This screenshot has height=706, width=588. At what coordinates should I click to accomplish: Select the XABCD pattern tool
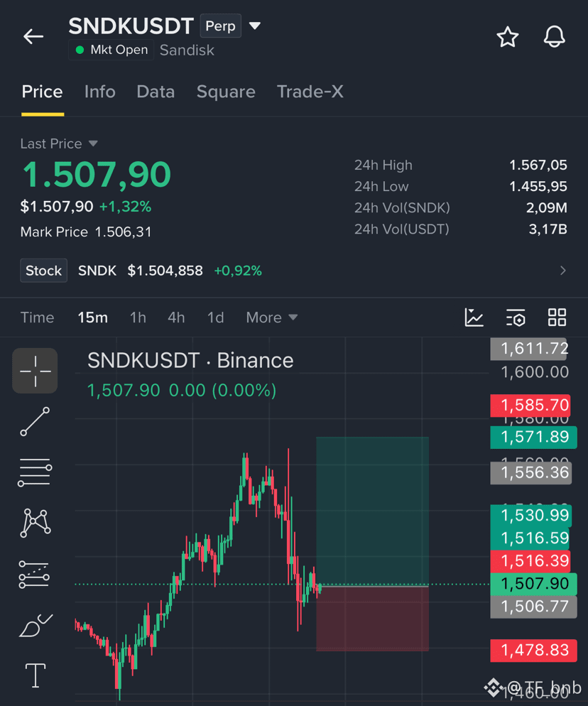(x=35, y=523)
